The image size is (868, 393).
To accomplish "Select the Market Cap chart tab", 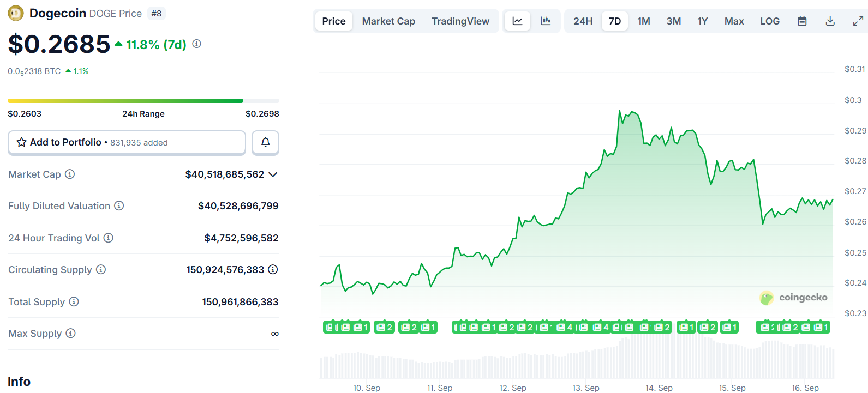I will (388, 21).
